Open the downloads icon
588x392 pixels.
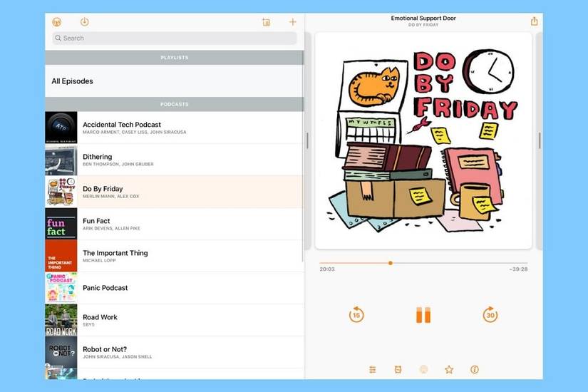coord(84,22)
